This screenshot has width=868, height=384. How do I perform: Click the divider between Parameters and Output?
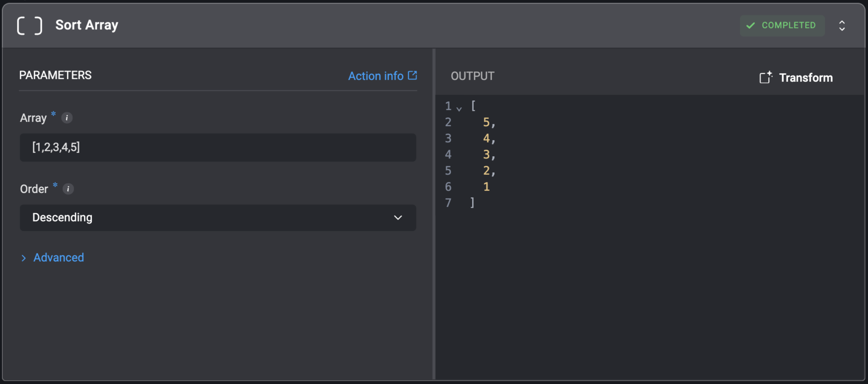pos(434,214)
